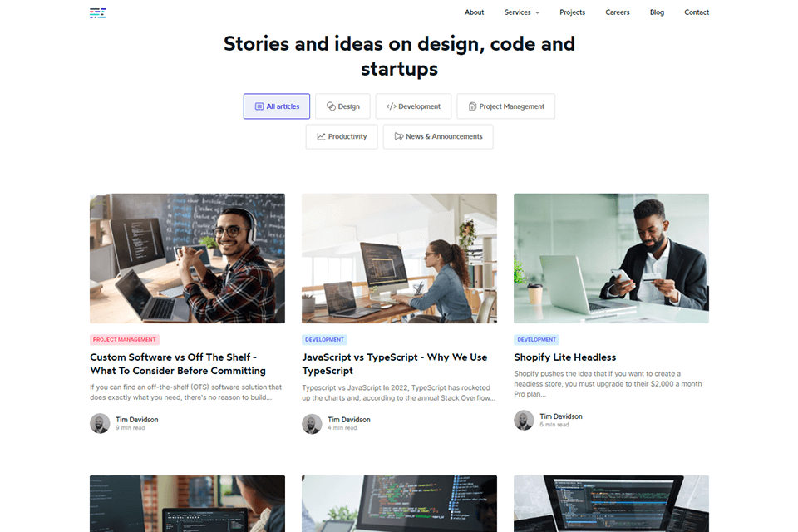Screen dimensions: 798x532
Task: Filter articles by Productivity
Action: tap(342, 136)
